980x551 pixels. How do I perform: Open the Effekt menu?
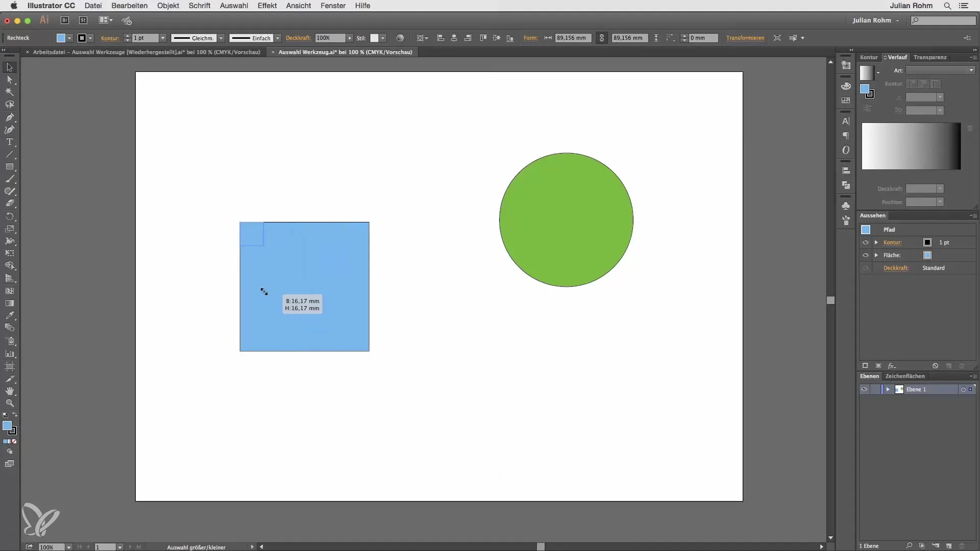coord(267,6)
